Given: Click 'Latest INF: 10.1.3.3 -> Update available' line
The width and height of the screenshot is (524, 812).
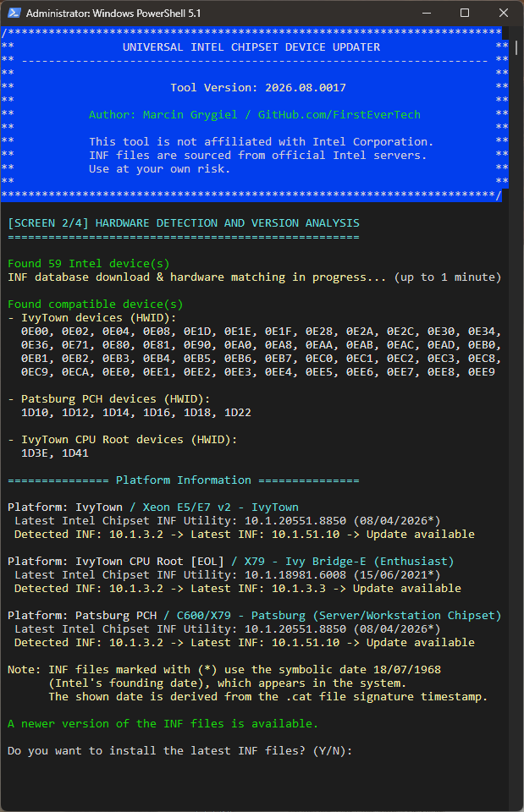Looking at the screenshot, I should 326,589.
